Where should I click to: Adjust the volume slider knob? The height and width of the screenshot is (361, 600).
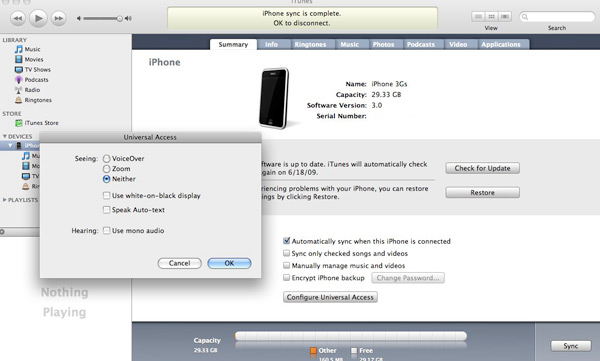click(120, 18)
